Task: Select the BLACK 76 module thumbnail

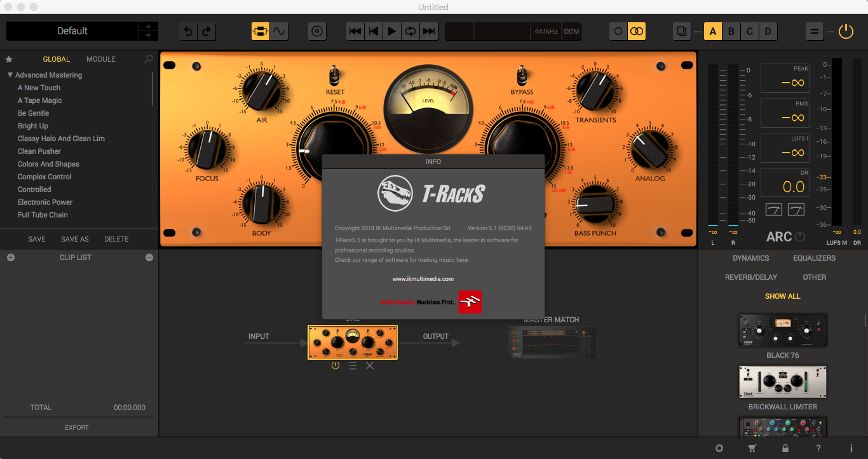Action: pos(783,331)
